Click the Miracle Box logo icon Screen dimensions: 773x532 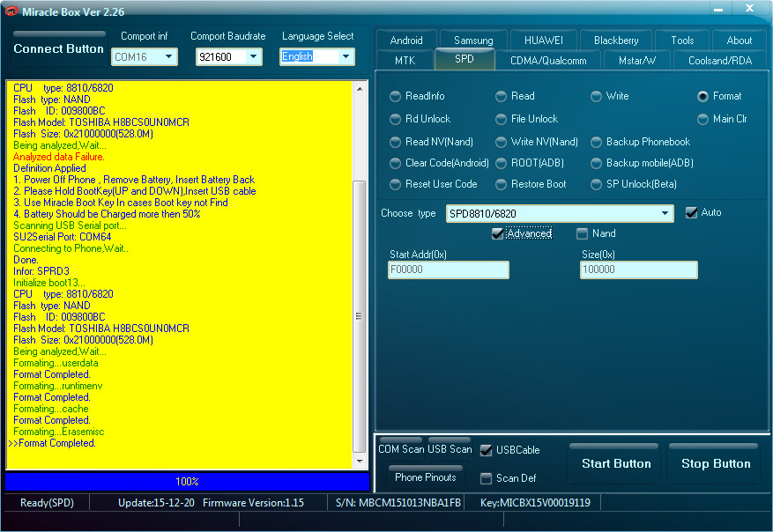point(11,11)
